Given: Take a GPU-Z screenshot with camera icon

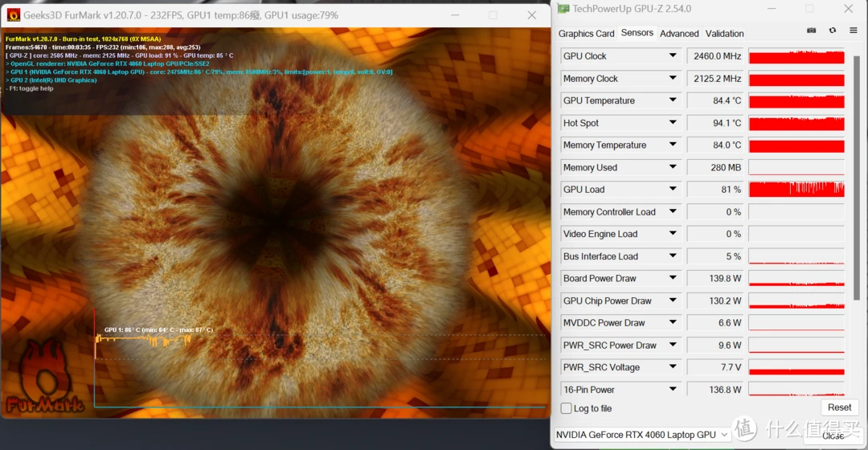Looking at the screenshot, I should pos(811,31).
